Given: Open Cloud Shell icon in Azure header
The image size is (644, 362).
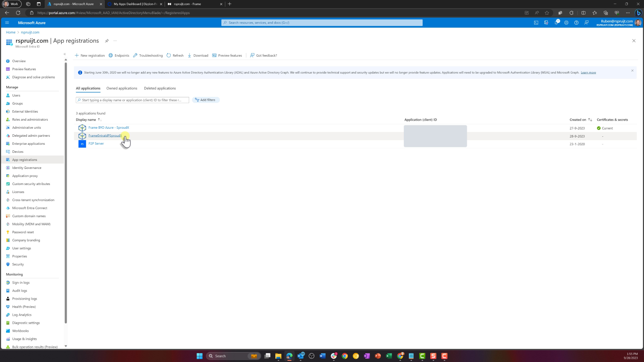Looking at the screenshot, I should [536, 23].
